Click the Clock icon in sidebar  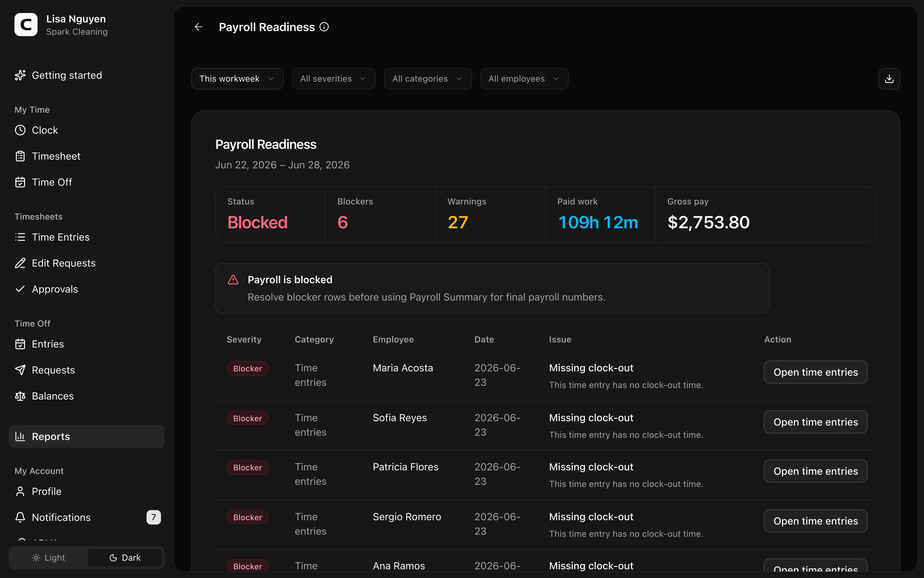click(x=20, y=130)
